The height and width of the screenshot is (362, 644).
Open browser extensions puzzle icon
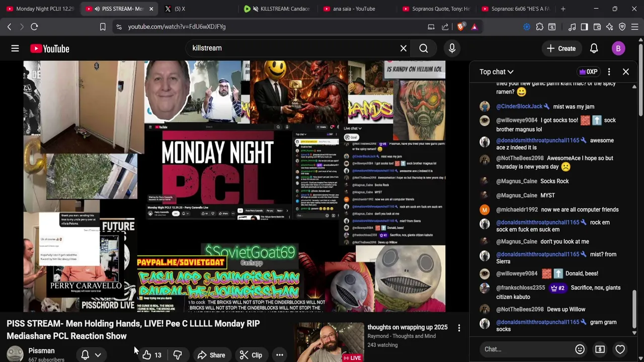coord(540,27)
